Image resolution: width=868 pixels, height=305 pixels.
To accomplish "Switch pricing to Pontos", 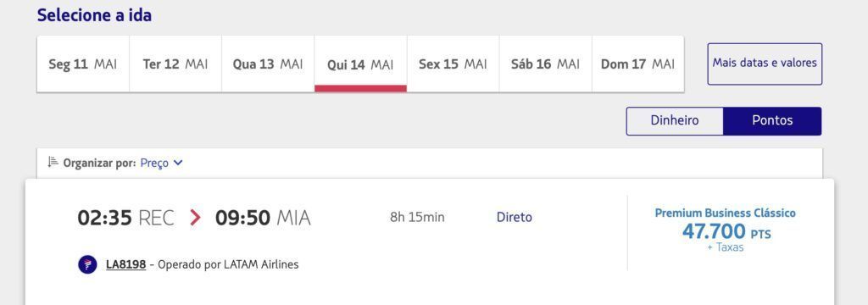I will [x=772, y=120].
